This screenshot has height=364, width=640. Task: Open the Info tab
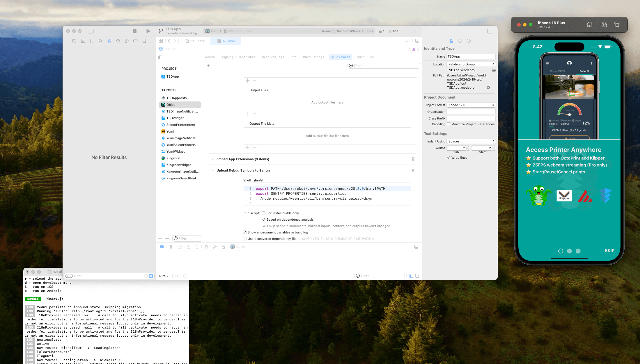(293, 57)
